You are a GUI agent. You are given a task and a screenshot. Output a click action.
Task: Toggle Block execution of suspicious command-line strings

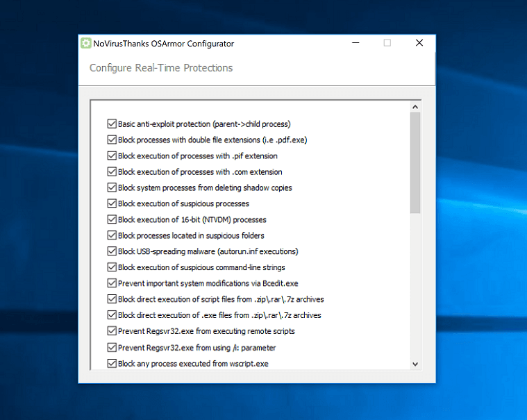tap(112, 267)
